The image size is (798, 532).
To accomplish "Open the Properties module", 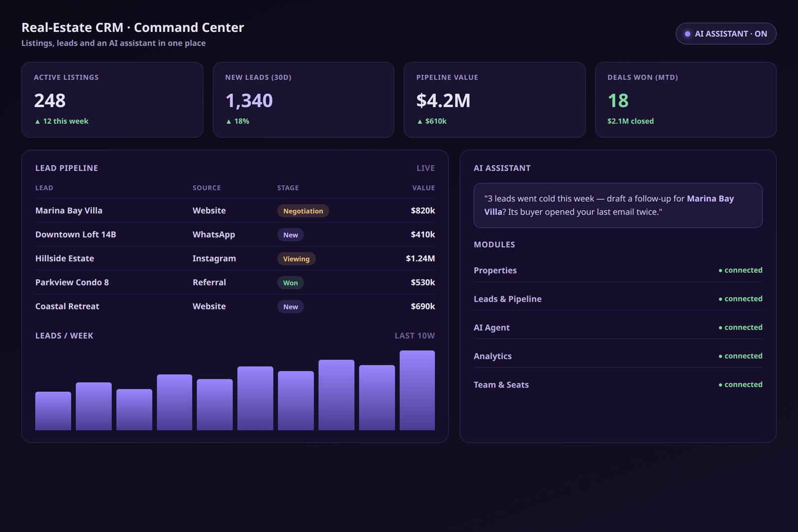I will pos(618,270).
